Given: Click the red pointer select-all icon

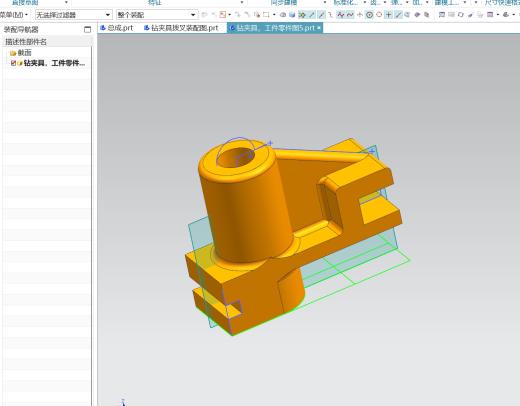Looking at the screenshot, I should [257, 15].
